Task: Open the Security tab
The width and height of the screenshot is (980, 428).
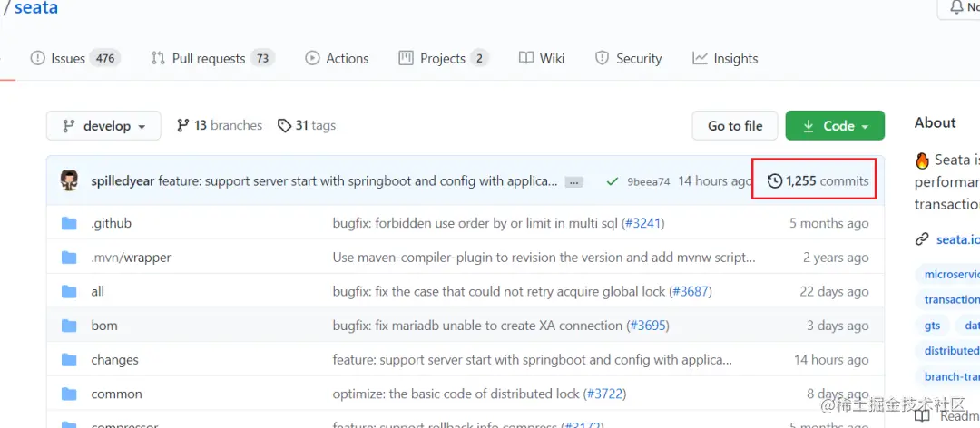Action: [628, 59]
